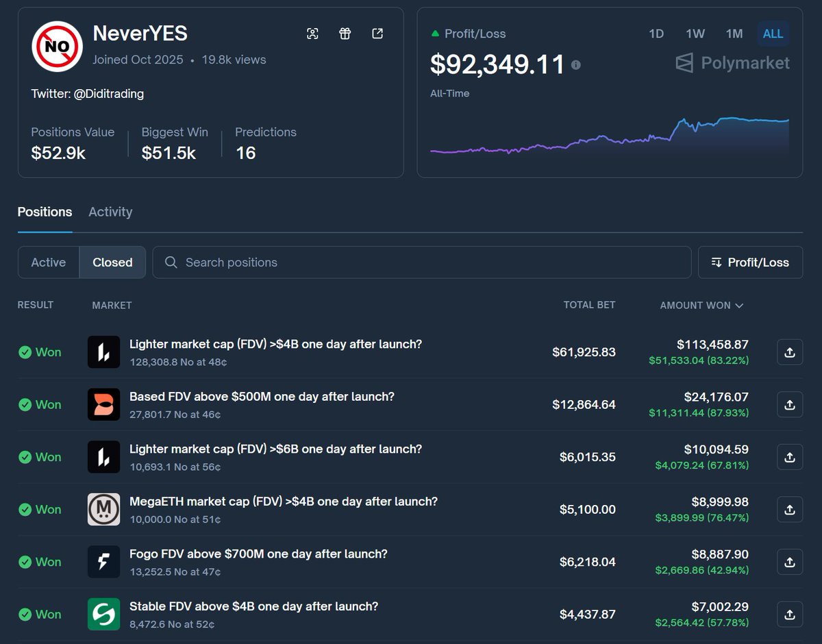Open Based FDV above $500M market
This screenshot has height=644, width=822.
(262, 396)
